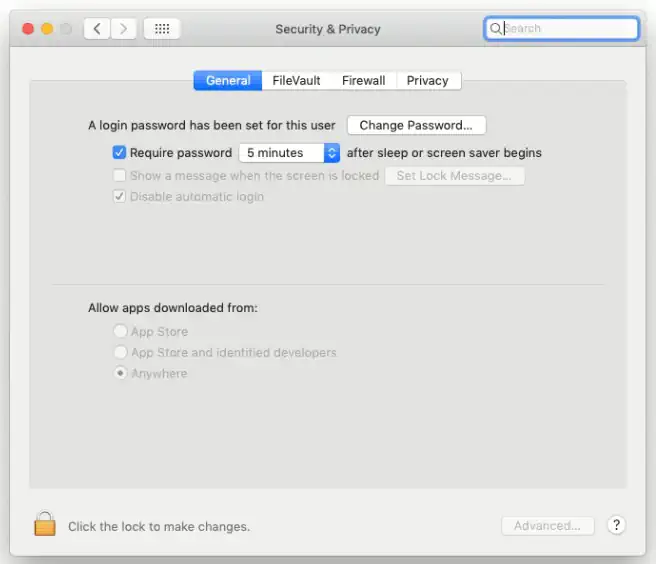Go forward with the right chevron arrow
The width and height of the screenshot is (656, 564).
123,29
